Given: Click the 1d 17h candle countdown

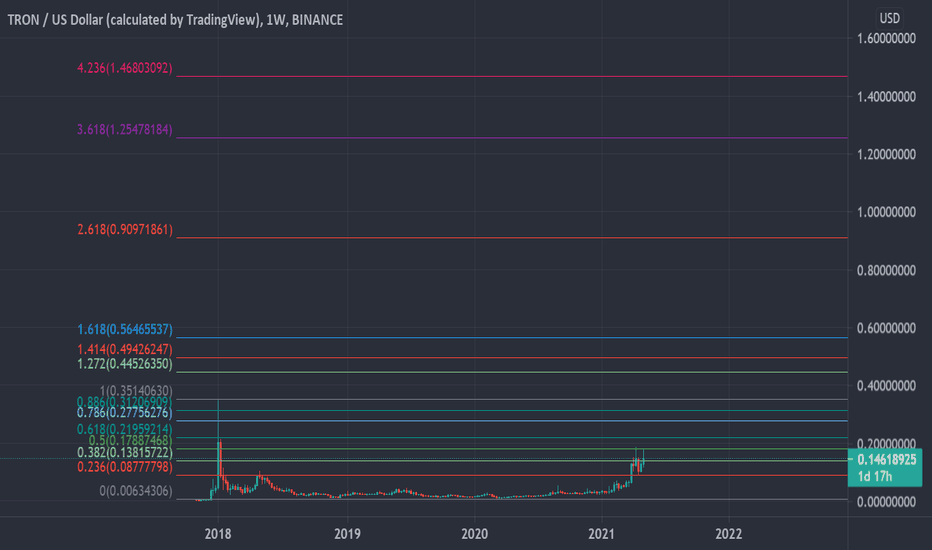Looking at the screenshot, I should click(x=874, y=476).
